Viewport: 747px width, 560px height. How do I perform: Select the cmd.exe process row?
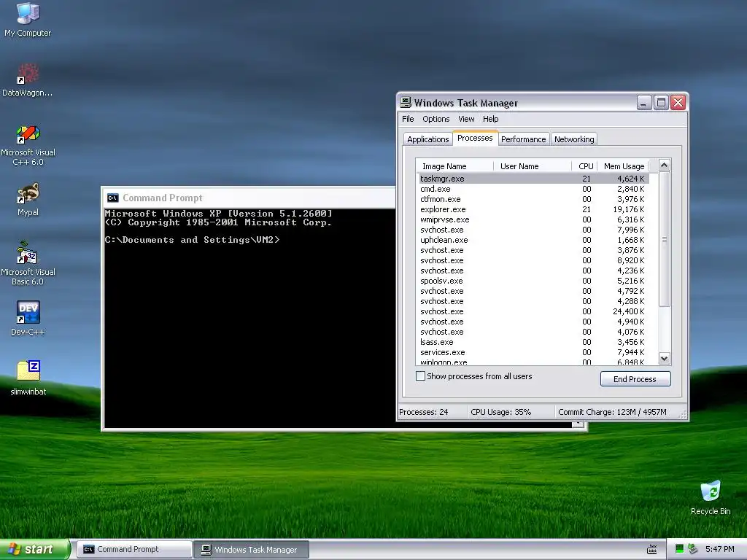(533, 189)
